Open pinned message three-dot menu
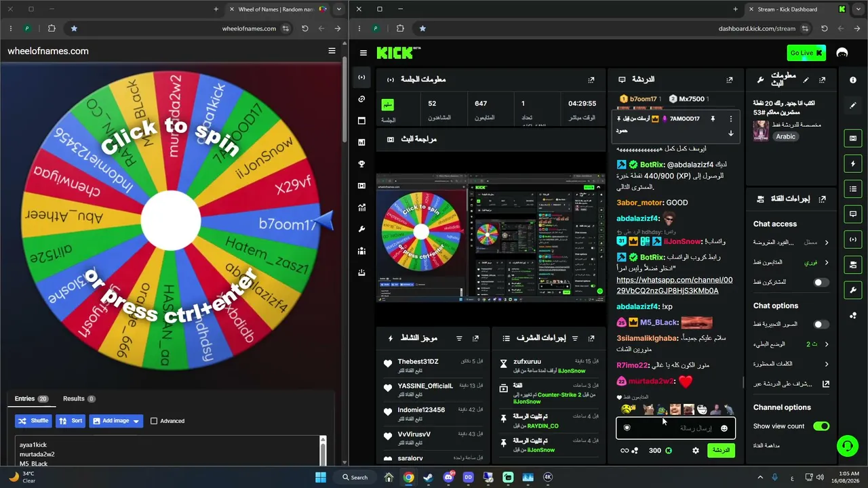The width and height of the screenshot is (868, 488). pyautogui.click(x=730, y=119)
